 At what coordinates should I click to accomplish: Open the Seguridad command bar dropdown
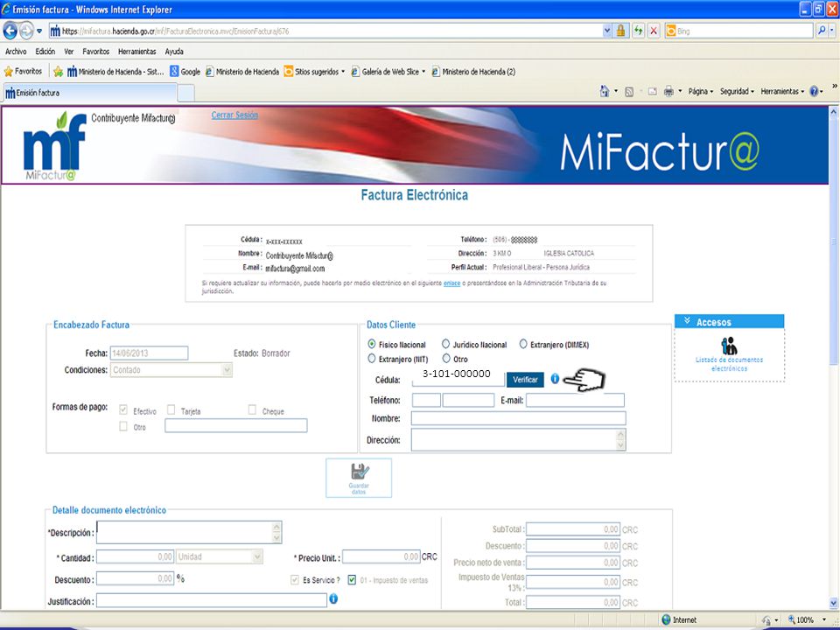click(737, 92)
